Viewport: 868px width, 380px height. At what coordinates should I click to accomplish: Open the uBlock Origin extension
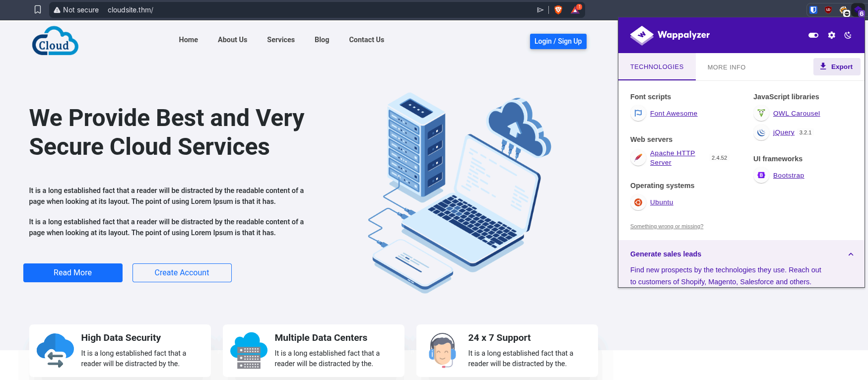point(828,10)
